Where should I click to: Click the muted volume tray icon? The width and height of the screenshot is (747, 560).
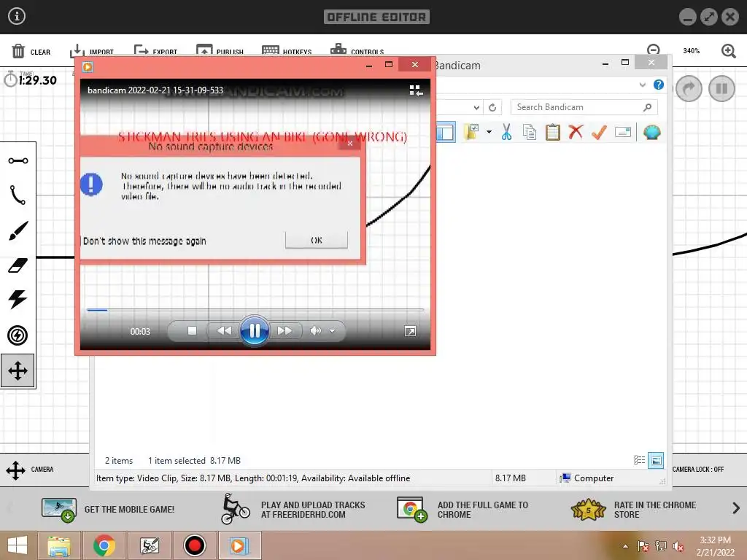[x=678, y=546]
